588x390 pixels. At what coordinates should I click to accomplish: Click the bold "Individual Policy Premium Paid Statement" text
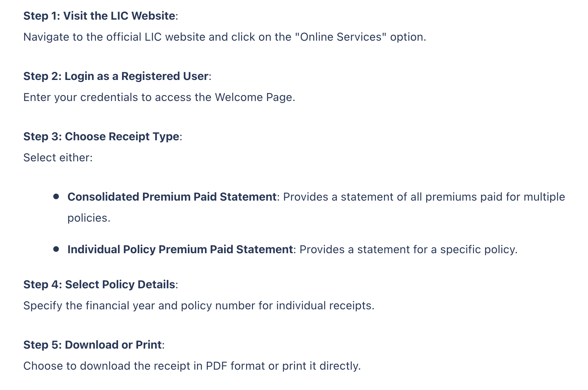point(180,249)
